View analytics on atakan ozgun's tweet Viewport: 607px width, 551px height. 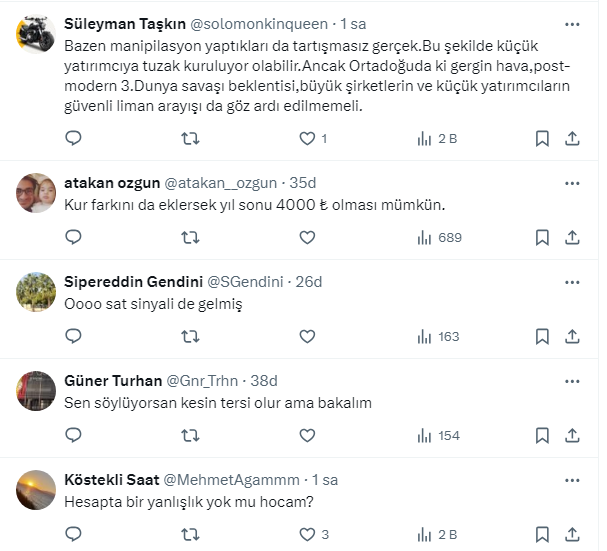pyautogui.click(x=438, y=238)
